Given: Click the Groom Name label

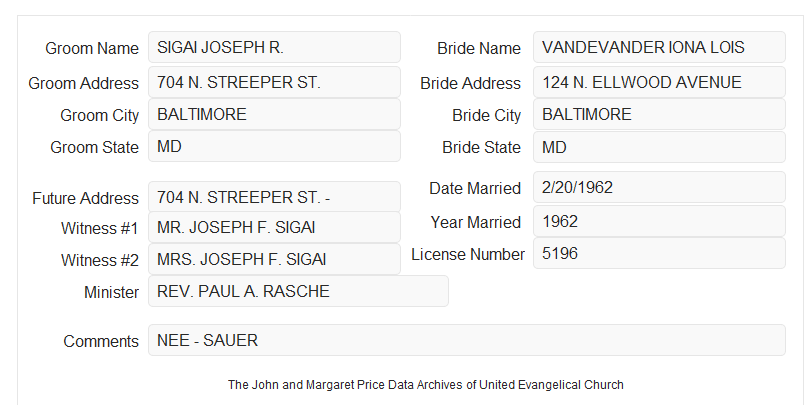Looking at the screenshot, I should pyautogui.click(x=92, y=48).
